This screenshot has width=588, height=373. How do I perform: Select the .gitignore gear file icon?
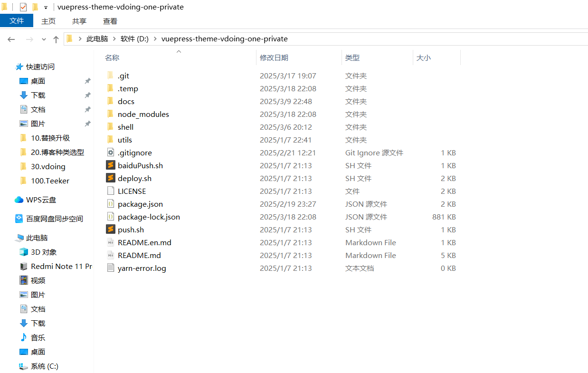click(x=110, y=153)
